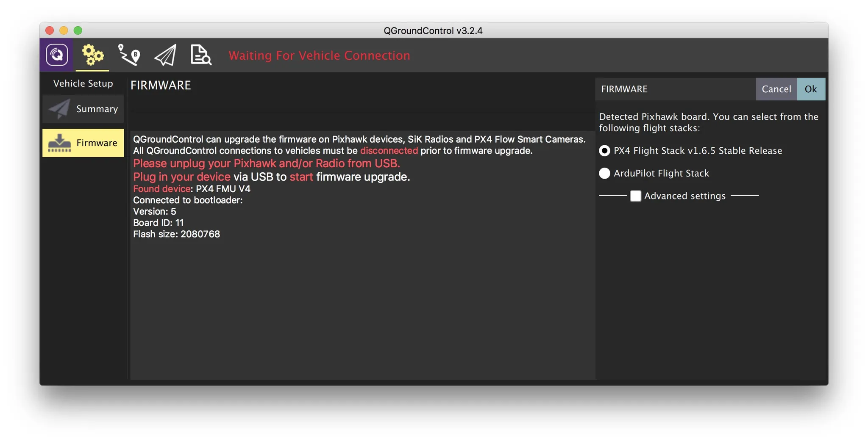
Task: Select PX4 Flight Stack v1.6.5 radio button
Action: coord(604,151)
